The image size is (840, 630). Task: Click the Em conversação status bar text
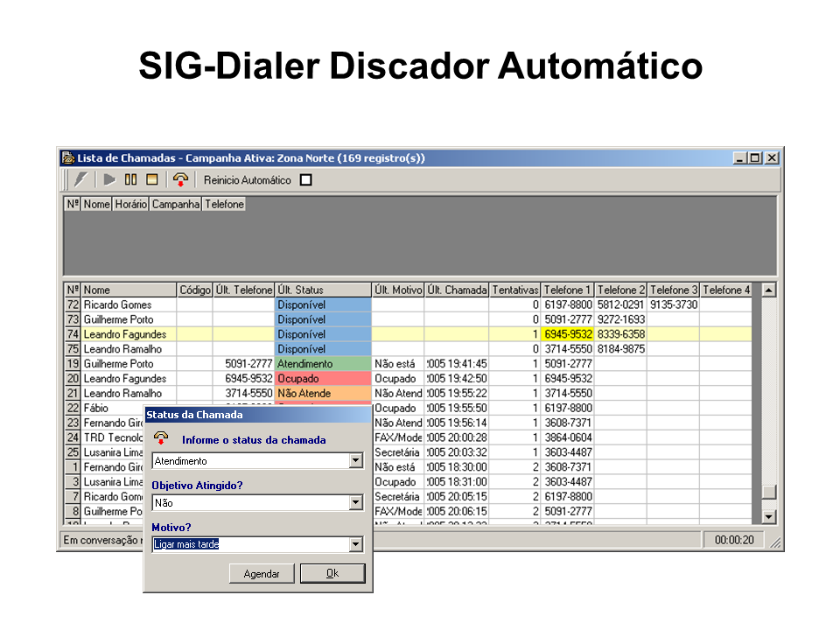click(x=103, y=540)
